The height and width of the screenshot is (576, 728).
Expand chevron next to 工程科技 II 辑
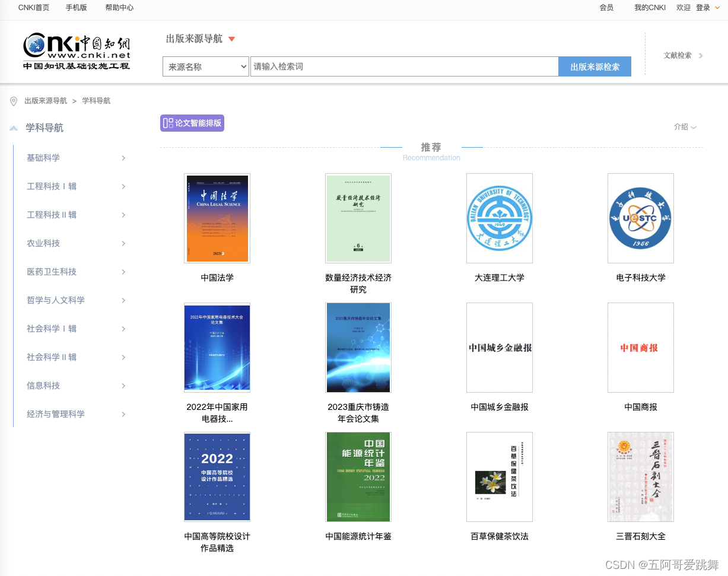123,215
